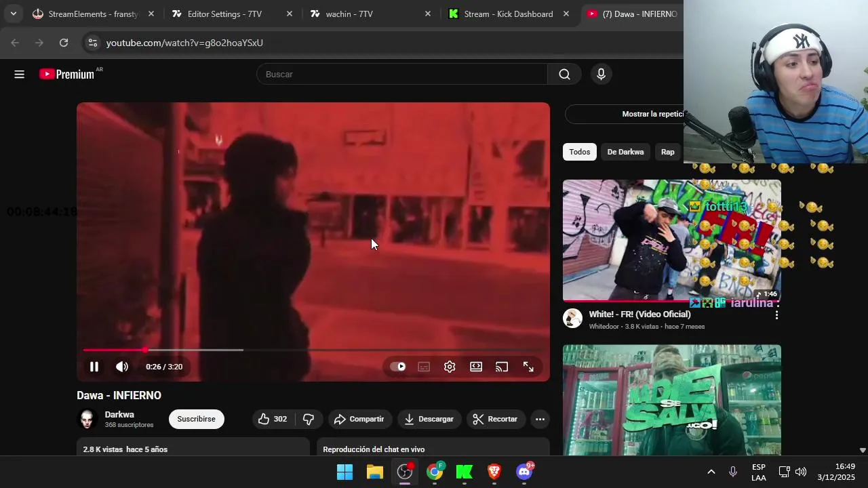
Task: Start voice search with the microphone
Action: 601,75
